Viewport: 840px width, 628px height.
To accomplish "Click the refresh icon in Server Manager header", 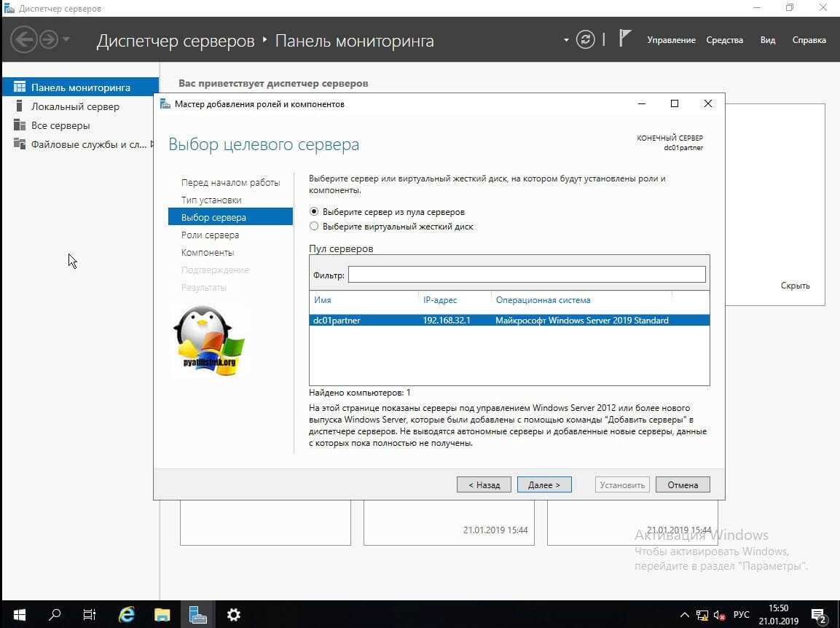I will (585, 39).
